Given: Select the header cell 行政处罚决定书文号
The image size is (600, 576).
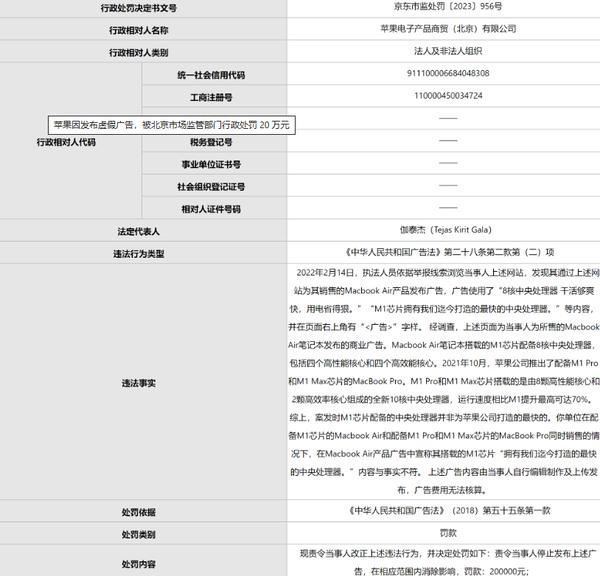Looking at the screenshot, I should (x=139, y=8).
